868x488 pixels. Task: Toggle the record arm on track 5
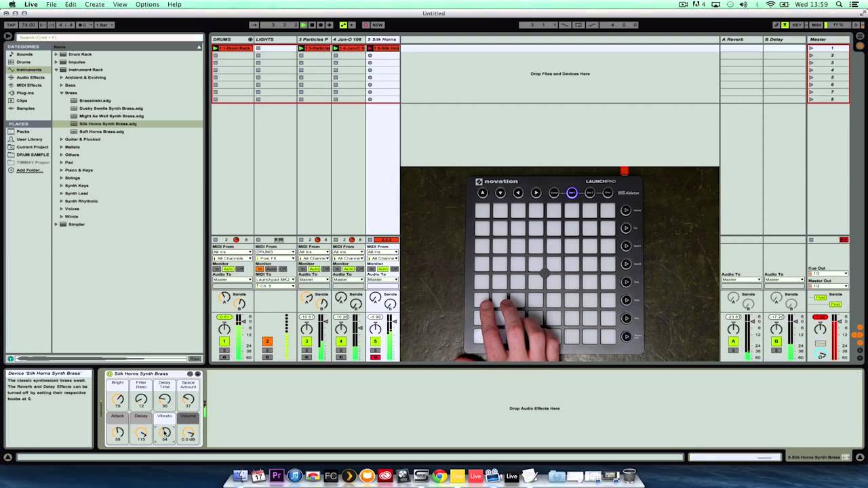375,357
